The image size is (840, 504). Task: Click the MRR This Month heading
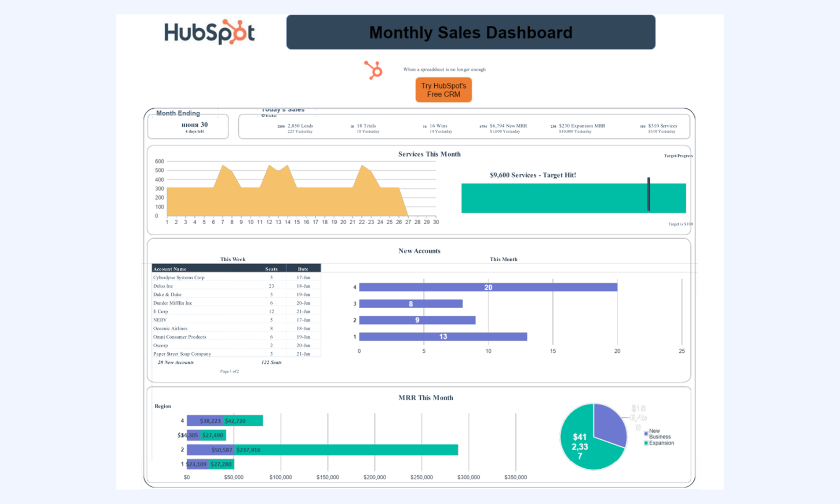[425, 398]
